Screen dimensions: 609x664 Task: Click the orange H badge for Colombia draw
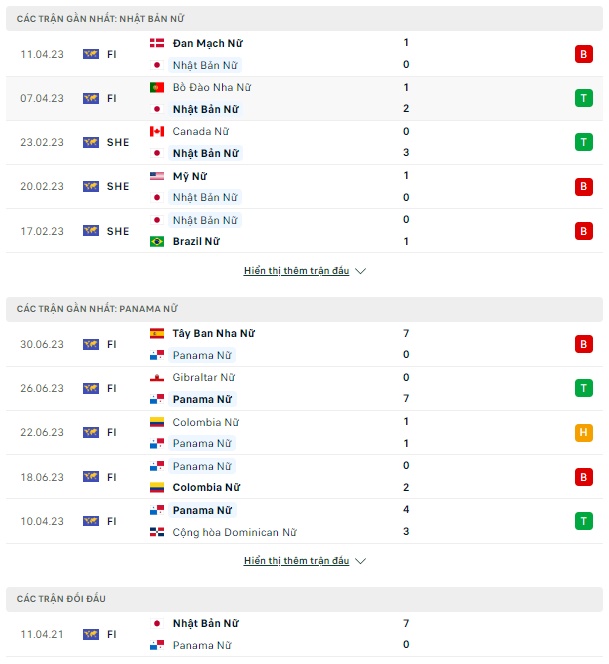[584, 432]
